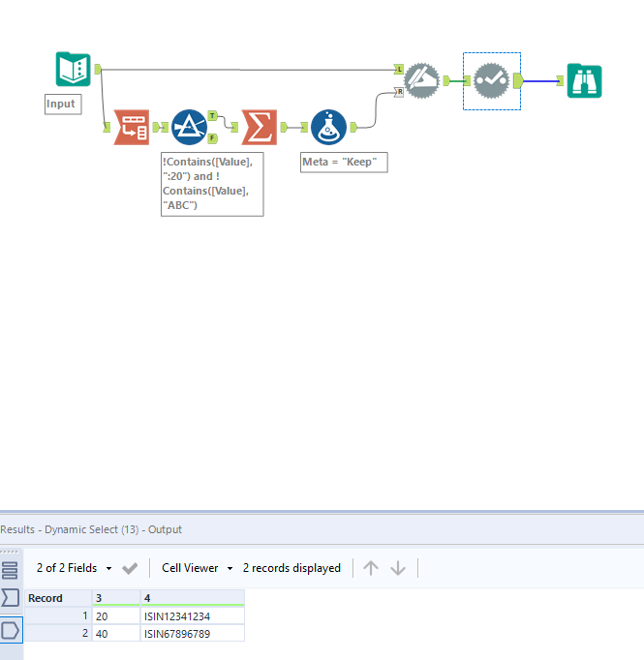
Task: Open the Cell Viewer dropdown
Action: (197, 568)
